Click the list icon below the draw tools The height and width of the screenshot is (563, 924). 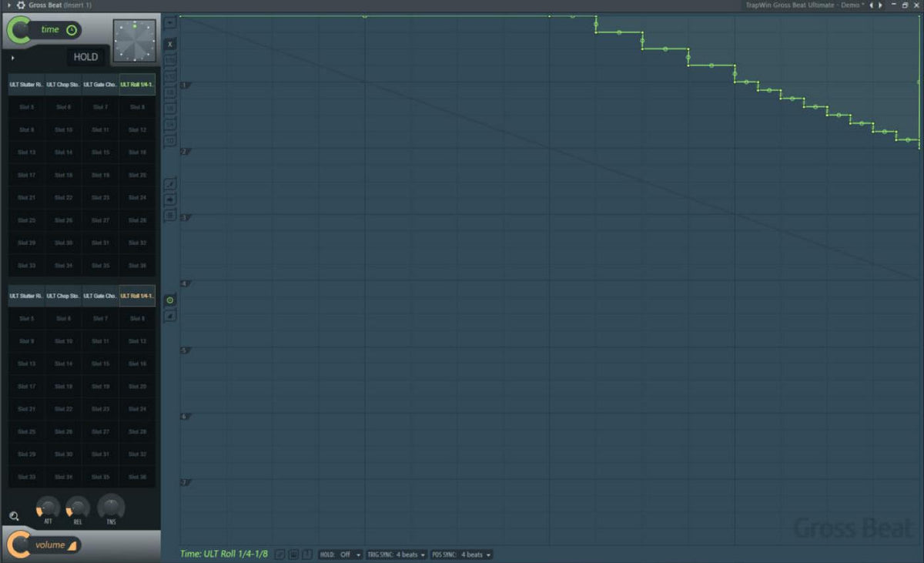click(x=171, y=215)
